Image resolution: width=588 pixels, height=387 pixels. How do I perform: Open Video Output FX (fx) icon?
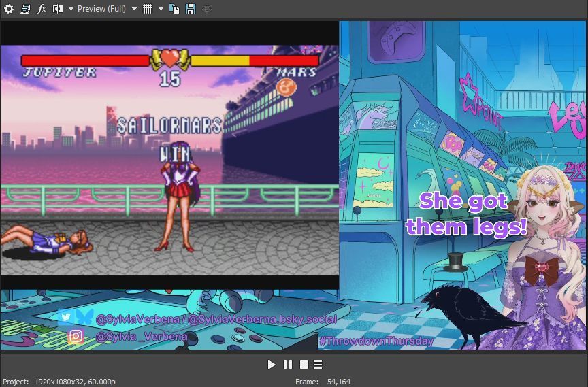click(x=42, y=9)
